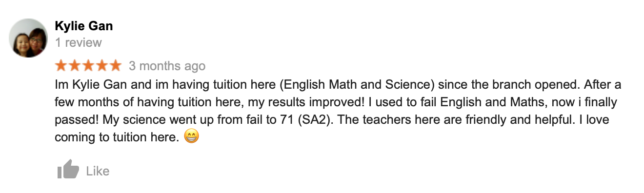644x193 pixels.
Task: Click the "now i finally" text
Action: [x=584, y=102]
